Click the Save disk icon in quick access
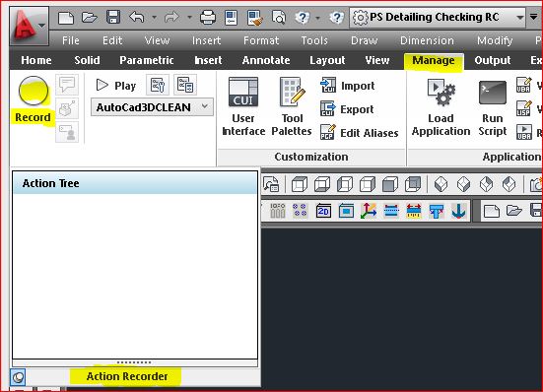Screen dimensions: 543x392 click(113, 17)
